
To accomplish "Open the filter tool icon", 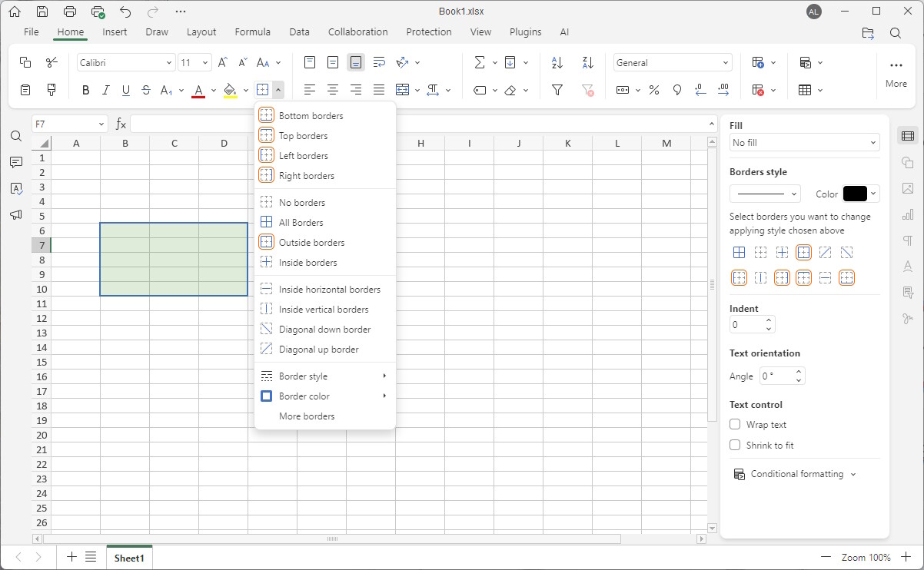I will tap(557, 91).
